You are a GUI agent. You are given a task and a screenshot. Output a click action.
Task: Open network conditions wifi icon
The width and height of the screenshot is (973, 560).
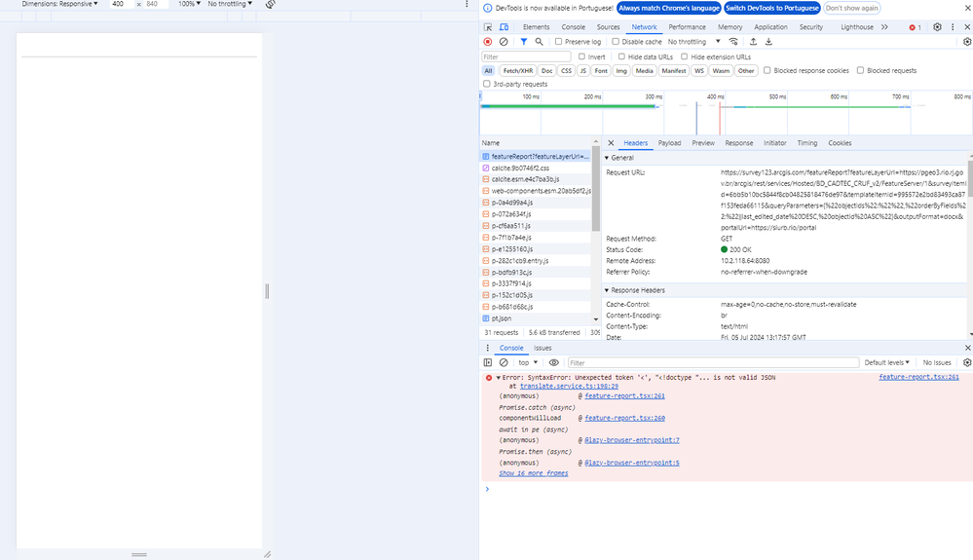[x=733, y=42]
